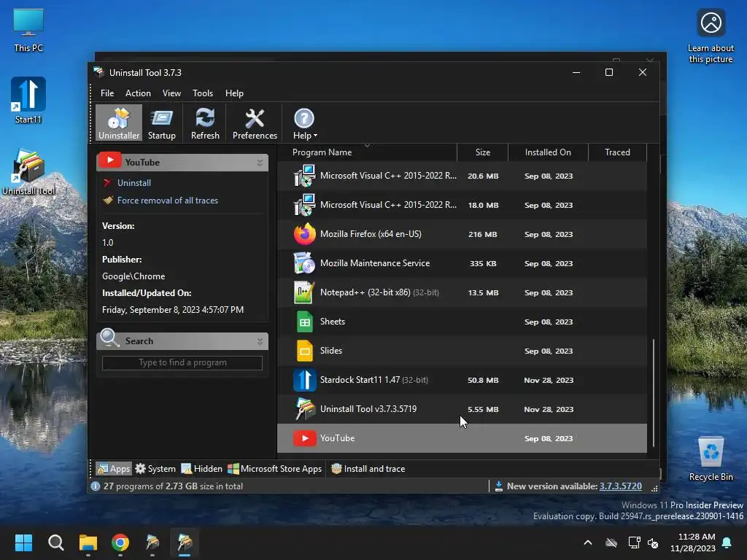
Task: Open File Explorer from taskbar
Action: point(88,542)
